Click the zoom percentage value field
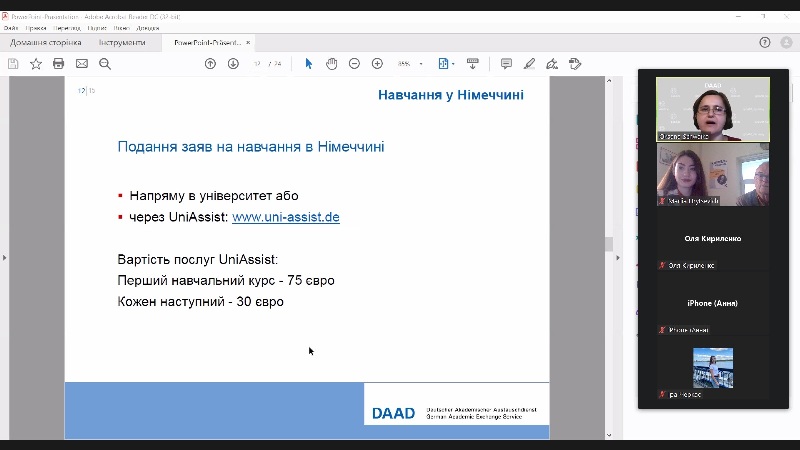Viewport: 800px width, 450px height. 404,64
